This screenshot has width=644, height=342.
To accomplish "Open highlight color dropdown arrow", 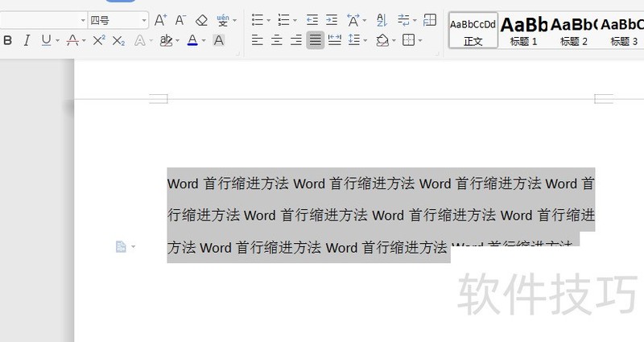I will pos(177,41).
